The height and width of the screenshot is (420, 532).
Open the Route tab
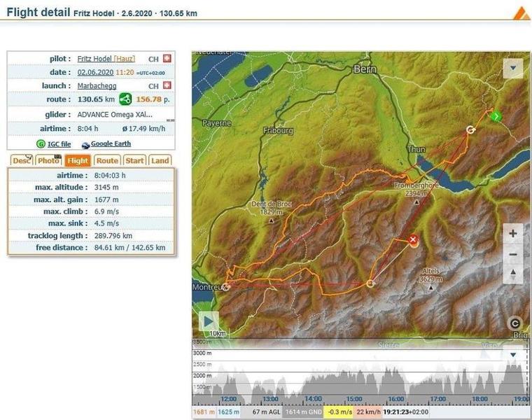[x=107, y=160]
